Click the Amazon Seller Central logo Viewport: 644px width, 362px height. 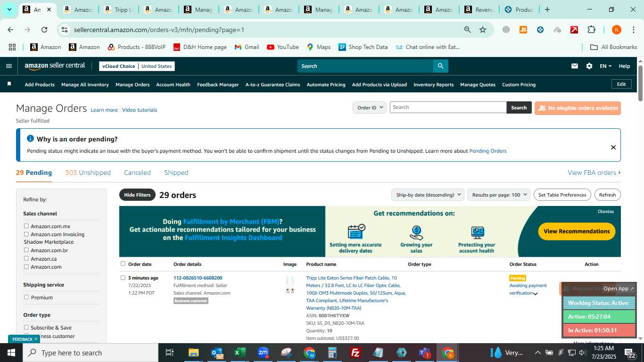55,66
